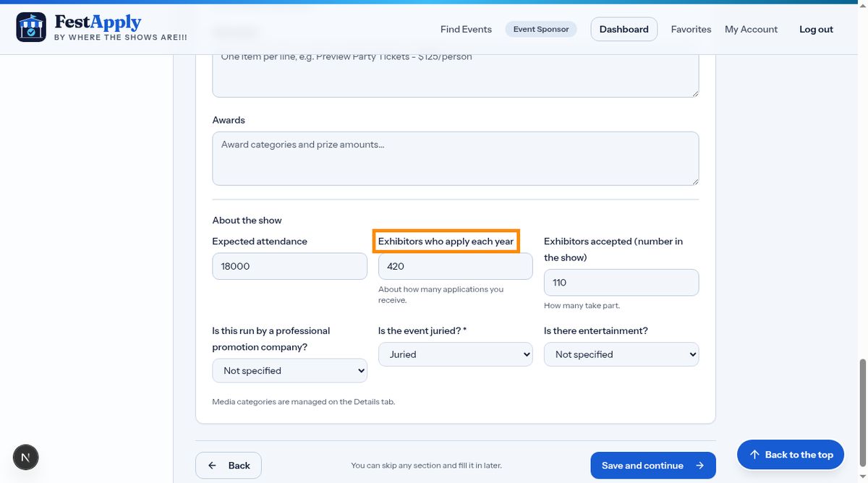Click the 'BY WHERE THE SHOWS ARE!!!' tagline
The image size is (868, 483).
(121, 38)
